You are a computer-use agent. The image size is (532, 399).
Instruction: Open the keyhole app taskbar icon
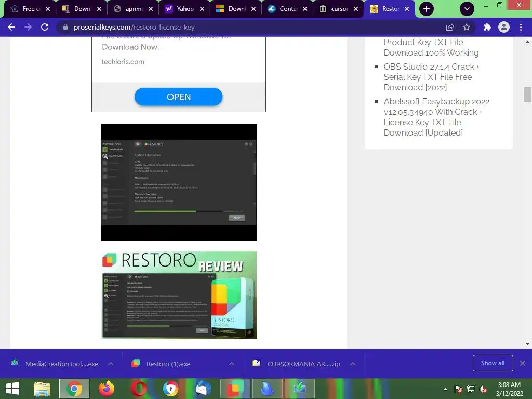coord(170,389)
